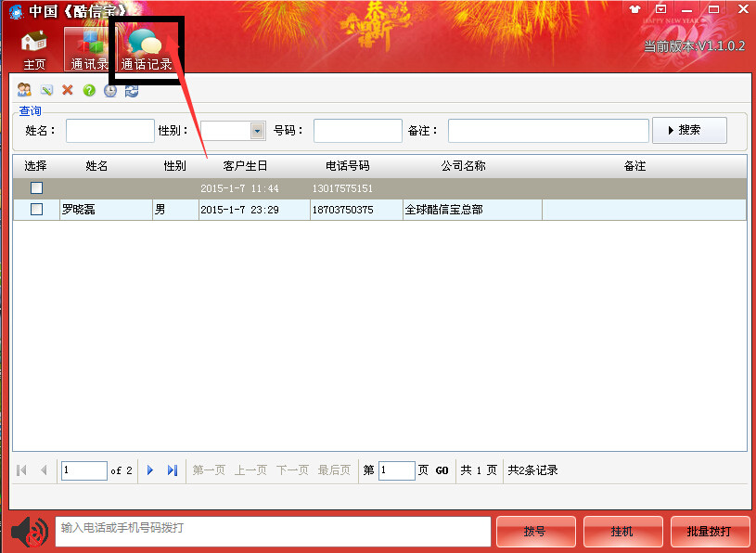Click the 2015-1-7 23:29 date cell
The image size is (756, 553).
pos(254,210)
